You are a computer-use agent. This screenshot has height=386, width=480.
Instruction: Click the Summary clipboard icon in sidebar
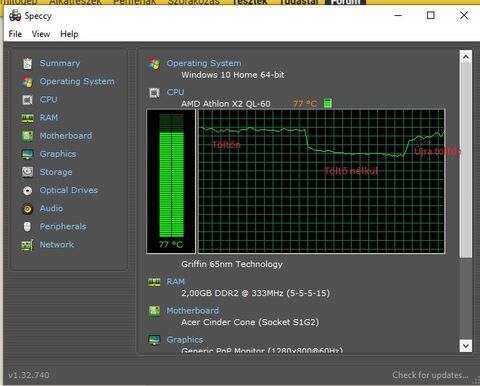[27, 63]
